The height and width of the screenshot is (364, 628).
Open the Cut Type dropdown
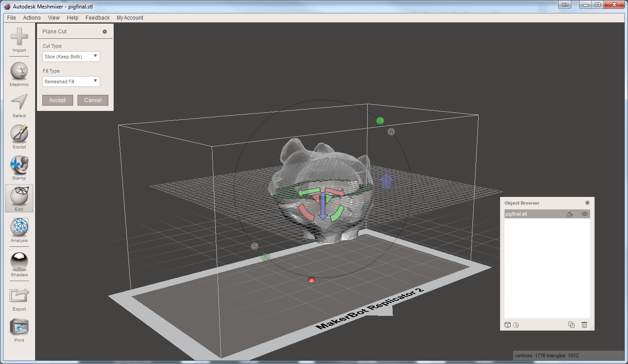click(71, 57)
